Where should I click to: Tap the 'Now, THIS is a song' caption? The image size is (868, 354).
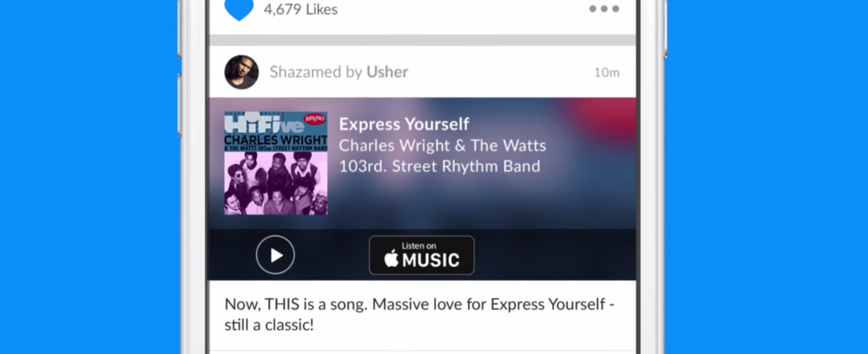[x=419, y=314]
